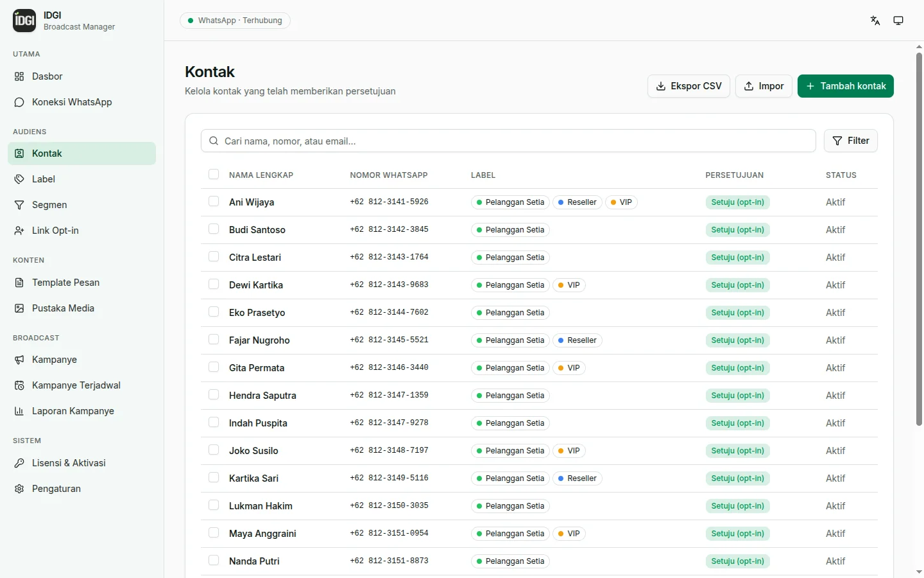
Task: Click the Impor button
Action: 764,86
